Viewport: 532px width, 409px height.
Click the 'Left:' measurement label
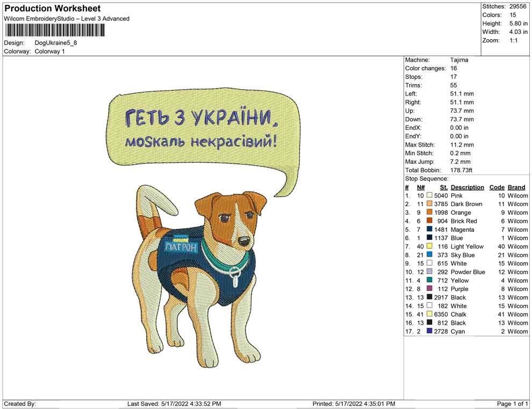coord(411,94)
